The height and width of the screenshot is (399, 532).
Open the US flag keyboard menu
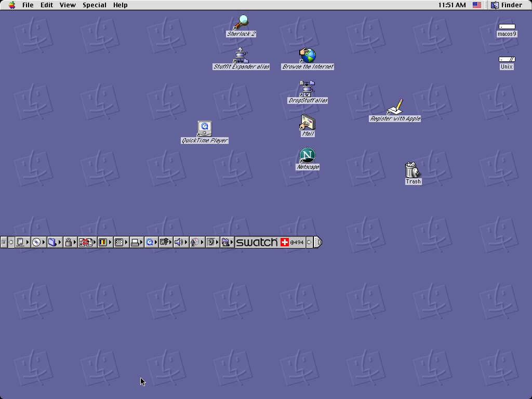tap(477, 5)
